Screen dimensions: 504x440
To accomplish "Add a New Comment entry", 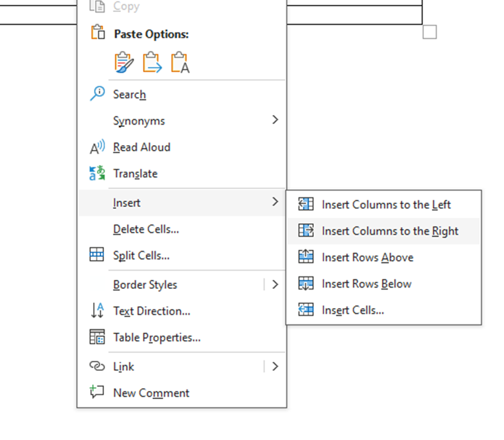I will (182, 393).
